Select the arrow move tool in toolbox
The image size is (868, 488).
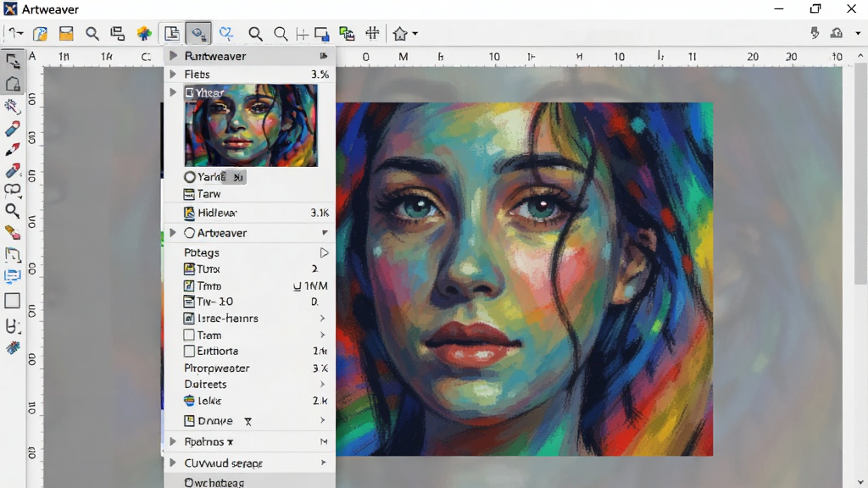point(12,61)
